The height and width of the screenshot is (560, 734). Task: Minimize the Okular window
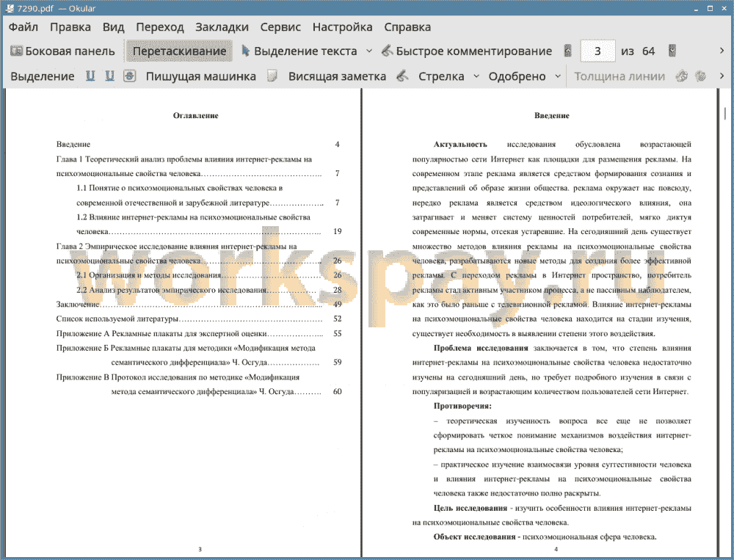[x=697, y=8]
